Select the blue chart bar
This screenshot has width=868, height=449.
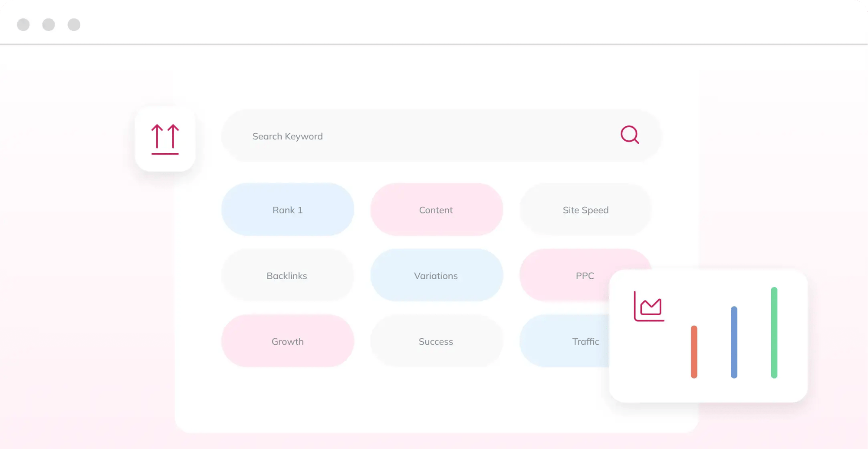click(734, 342)
